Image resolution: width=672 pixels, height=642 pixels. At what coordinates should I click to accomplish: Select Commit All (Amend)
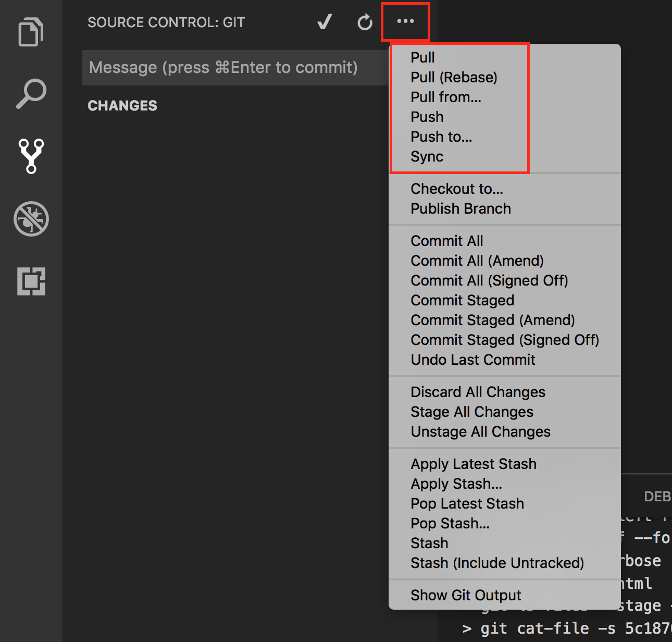click(477, 261)
